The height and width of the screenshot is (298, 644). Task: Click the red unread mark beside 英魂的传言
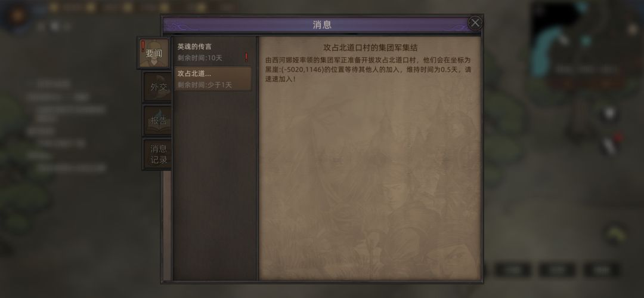(246, 57)
